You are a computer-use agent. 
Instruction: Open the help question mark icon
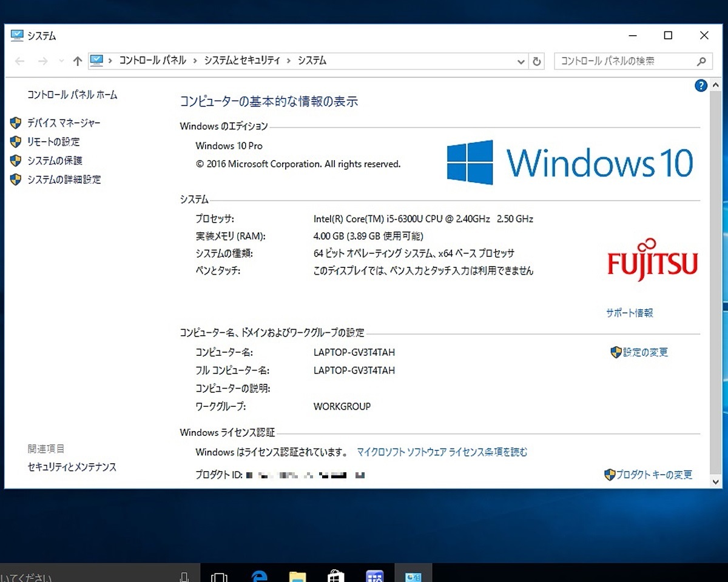tap(701, 85)
